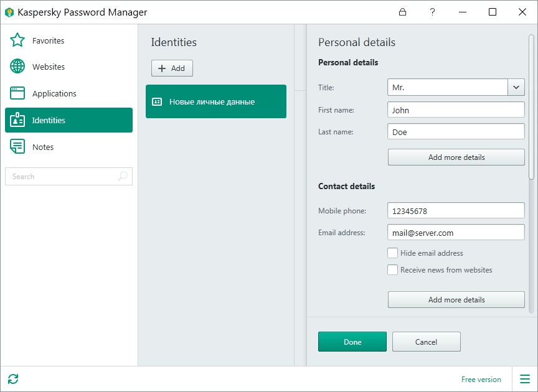
Task: Check Receive news from websites
Action: pos(392,269)
